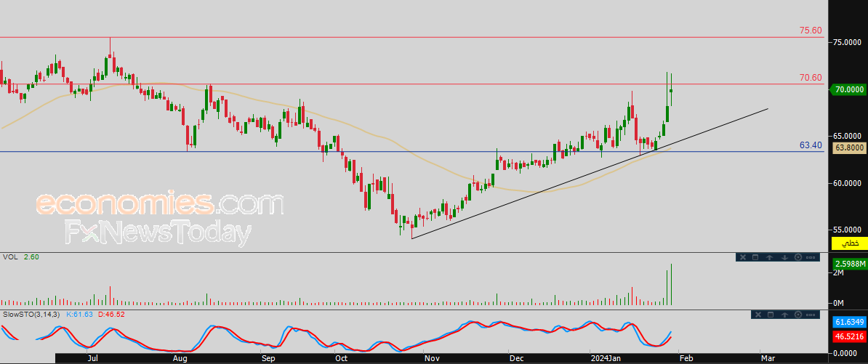
Task: Click the Feb label on time axis
Action: [x=686, y=358]
